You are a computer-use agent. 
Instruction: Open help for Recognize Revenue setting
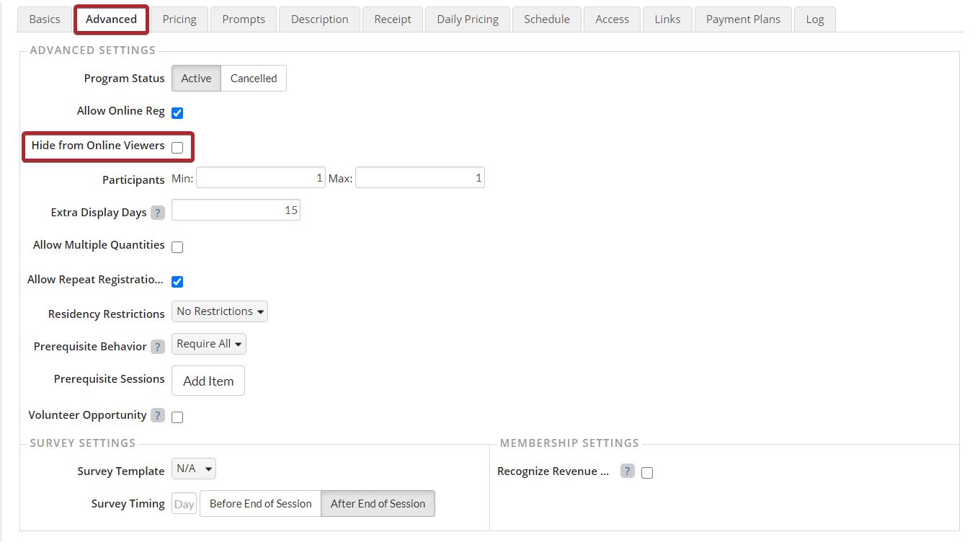click(628, 471)
